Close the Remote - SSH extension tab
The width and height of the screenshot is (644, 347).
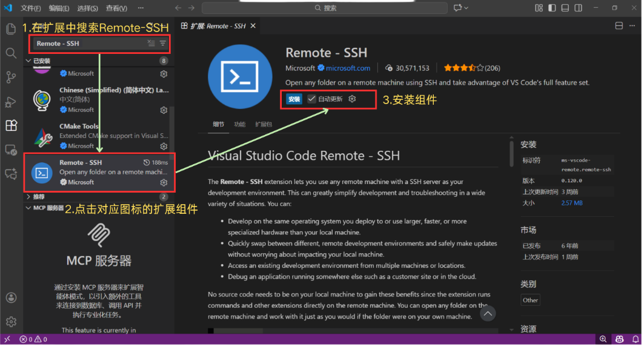(x=253, y=26)
